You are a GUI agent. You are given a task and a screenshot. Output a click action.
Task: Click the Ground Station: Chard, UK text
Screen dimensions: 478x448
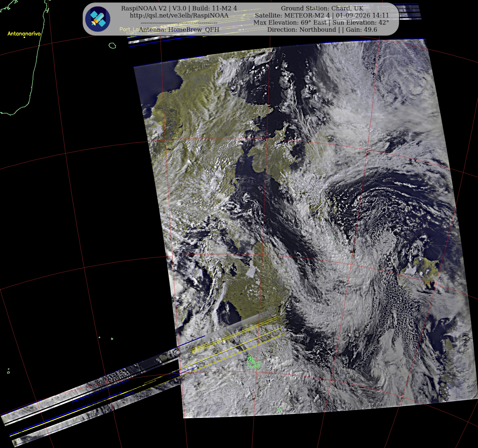click(322, 8)
